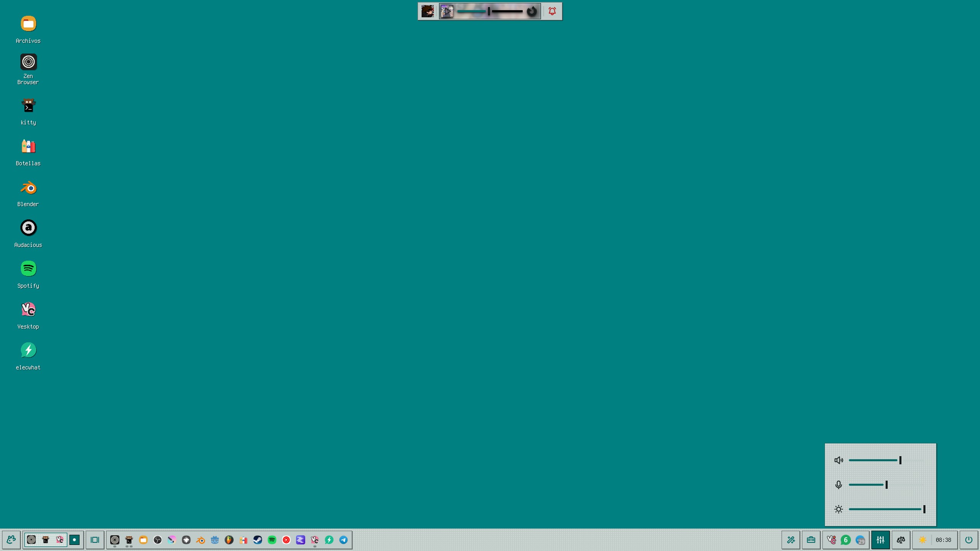Open the bird launcher menu button
Viewport: 980px width, 551px height.
pos(11,540)
